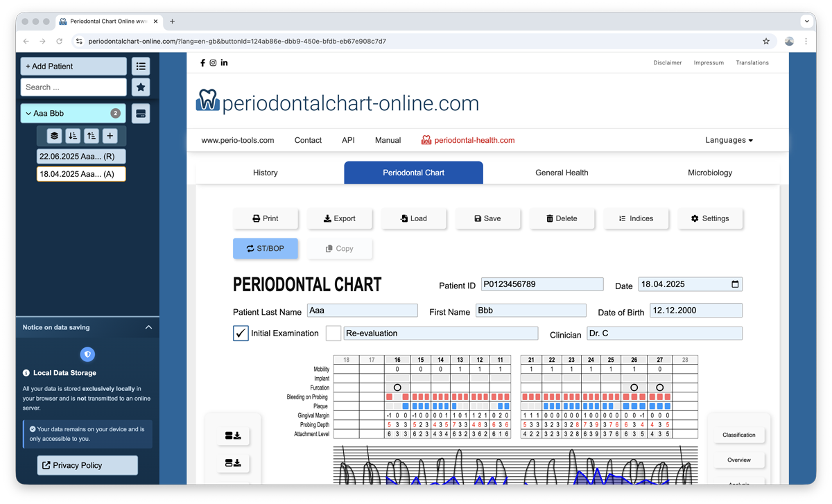
Task: Click the Privacy Policy button
Action: 87,465
